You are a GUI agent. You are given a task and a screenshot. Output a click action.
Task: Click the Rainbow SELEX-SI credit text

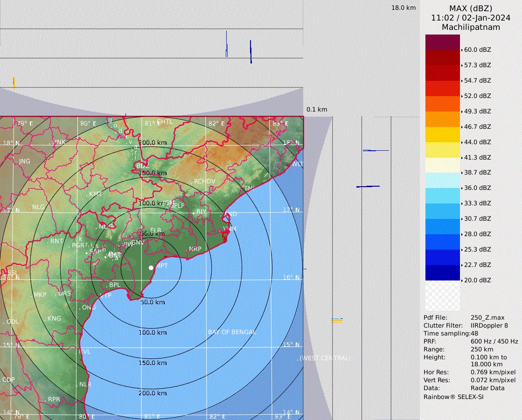pyautogui.click(x=453, y=397)
